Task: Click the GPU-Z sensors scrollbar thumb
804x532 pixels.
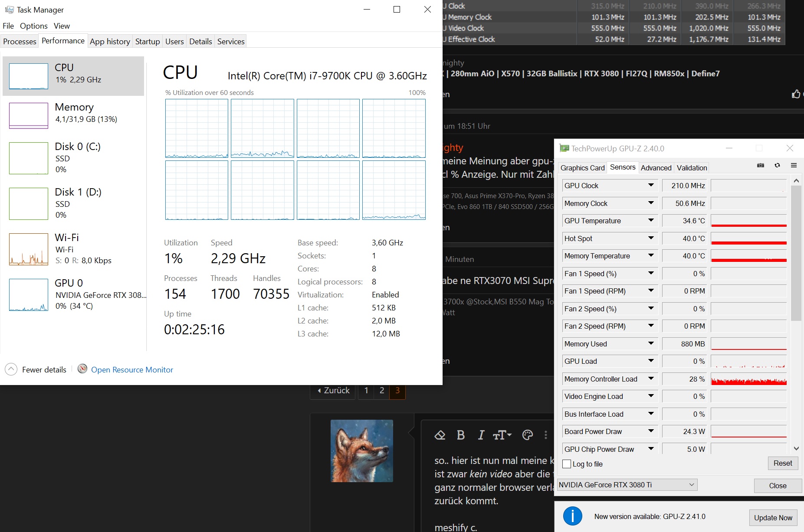Action: click(x=796, y=253)
